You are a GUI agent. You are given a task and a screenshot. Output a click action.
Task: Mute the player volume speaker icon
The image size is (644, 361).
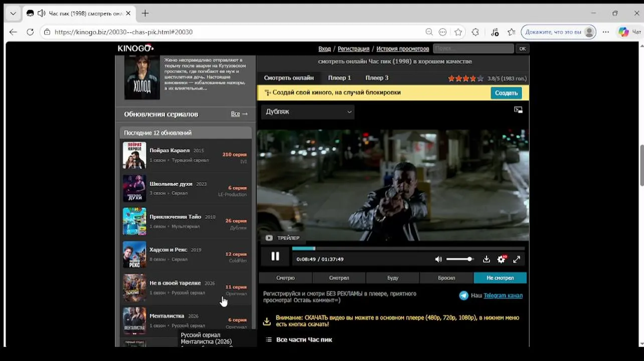pos(438,259)
